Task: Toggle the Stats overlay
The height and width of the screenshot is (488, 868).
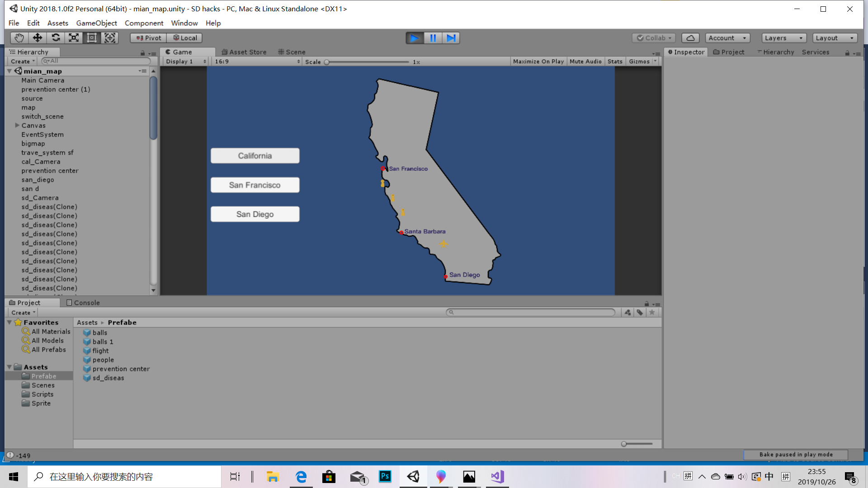Action: tap(615, 61)
